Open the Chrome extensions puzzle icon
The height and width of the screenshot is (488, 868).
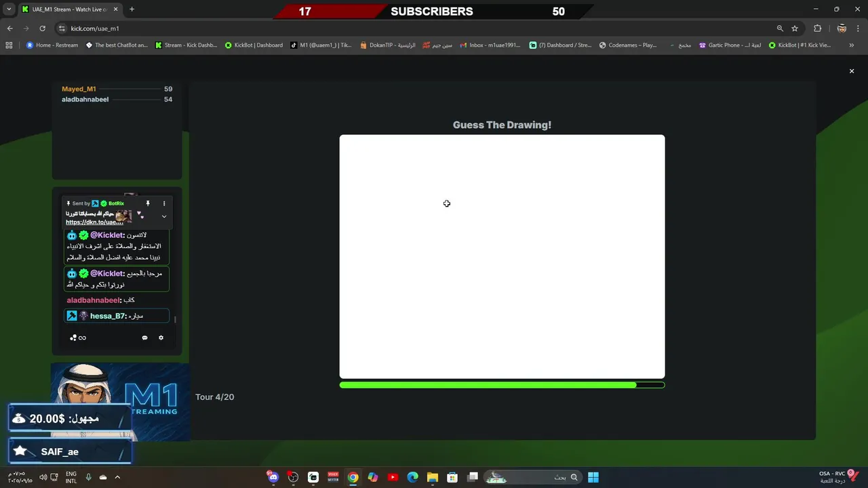point(817,28)
